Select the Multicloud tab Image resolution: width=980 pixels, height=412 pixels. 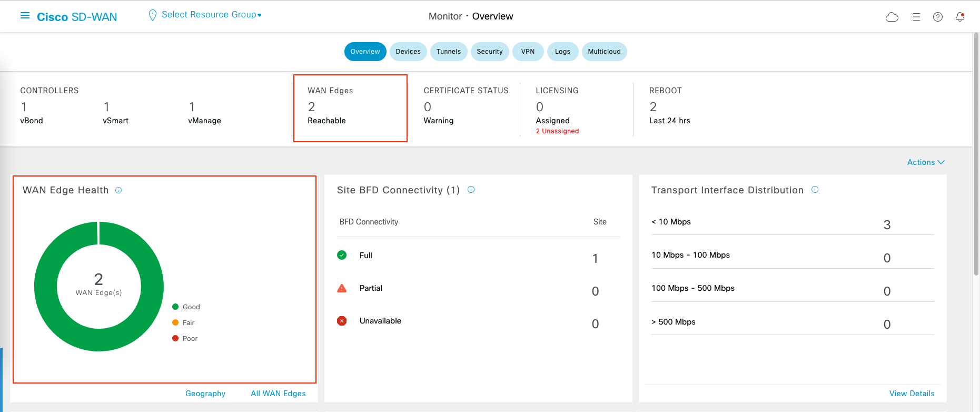[604, 52]
